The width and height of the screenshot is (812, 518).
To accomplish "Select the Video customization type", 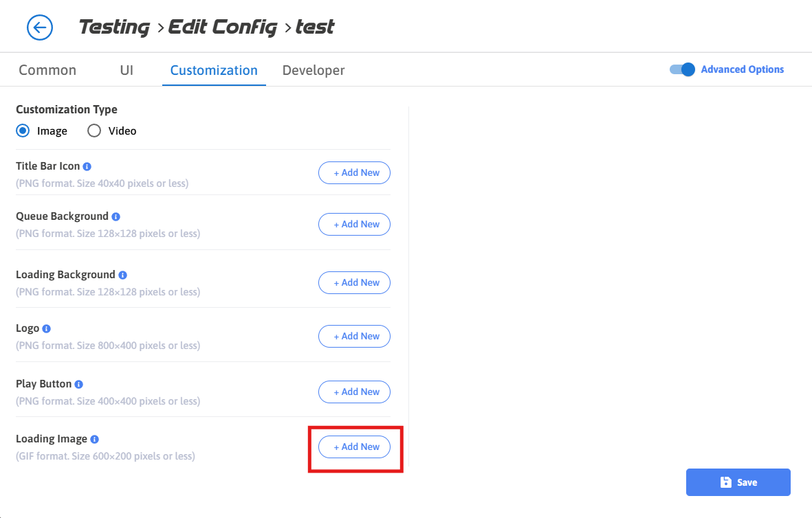I will coord(94,131).
